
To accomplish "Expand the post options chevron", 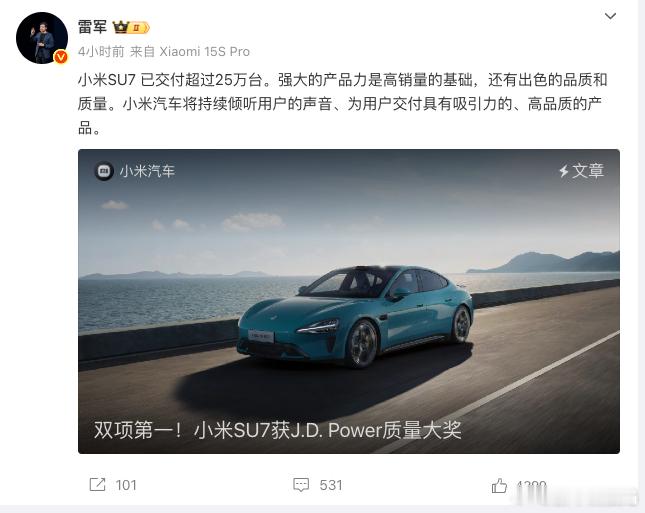I will coord(610,16).
